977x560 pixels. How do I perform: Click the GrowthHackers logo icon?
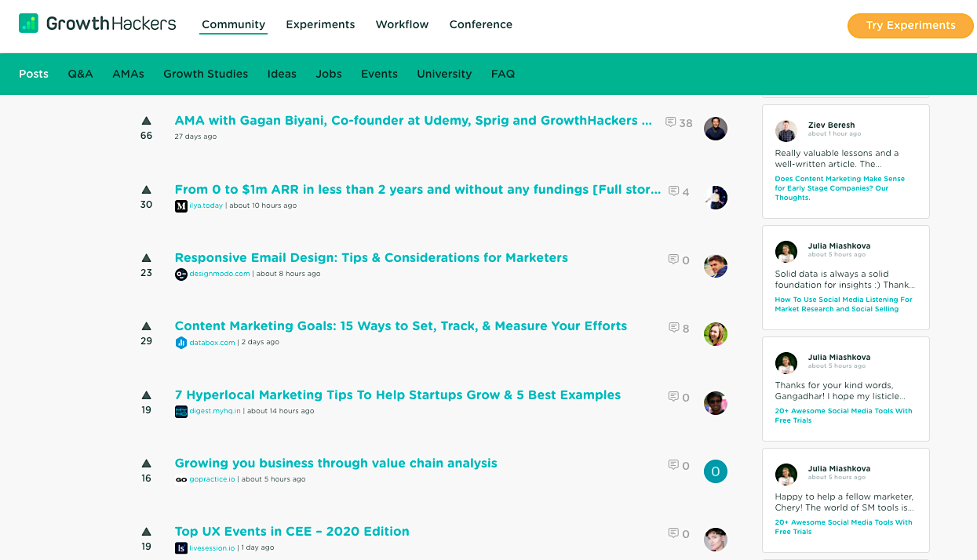[x=28, y=24]
